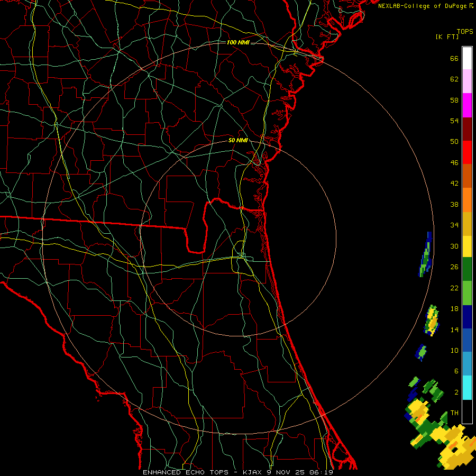Click the "30" legend value

[454, 246]
